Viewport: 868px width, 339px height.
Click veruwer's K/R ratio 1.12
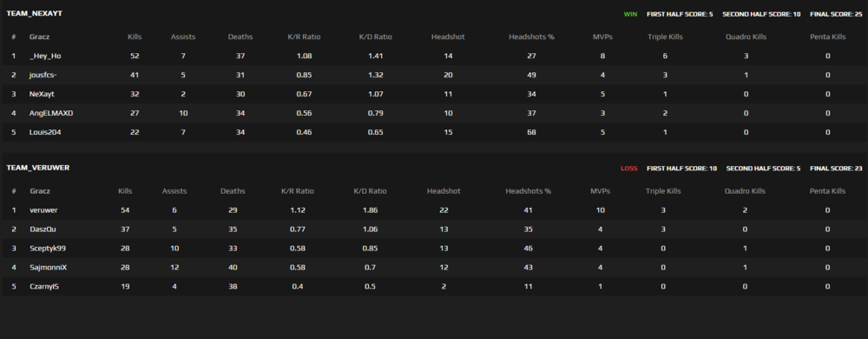pos(297,210)
